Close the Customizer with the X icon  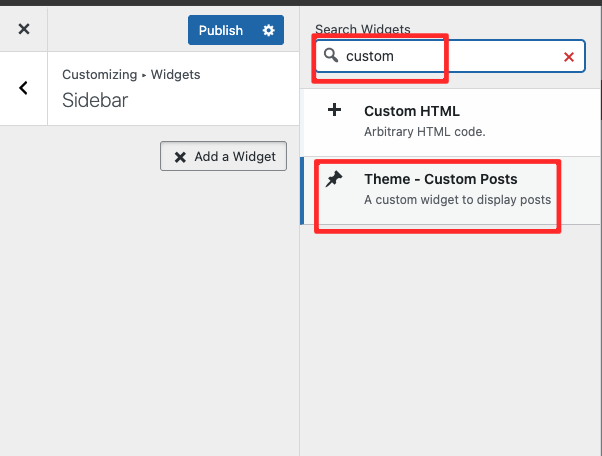tap(24, 30)
